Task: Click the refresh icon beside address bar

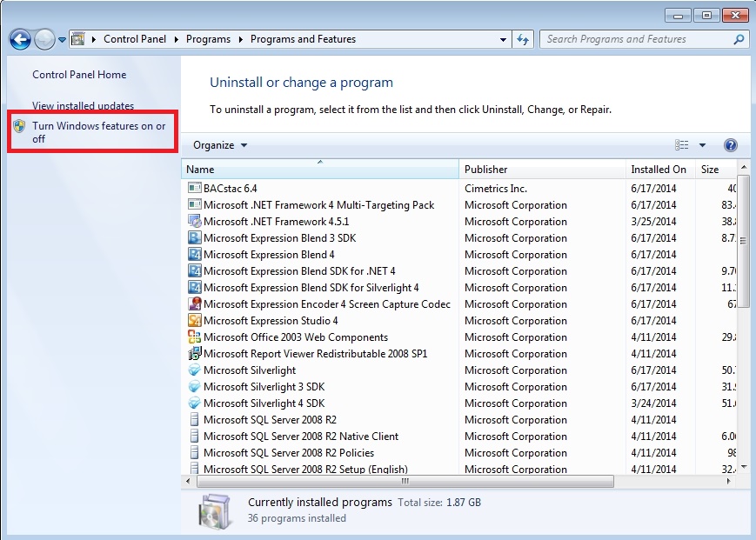Action: pyautogui.click(x=523, y=39)
